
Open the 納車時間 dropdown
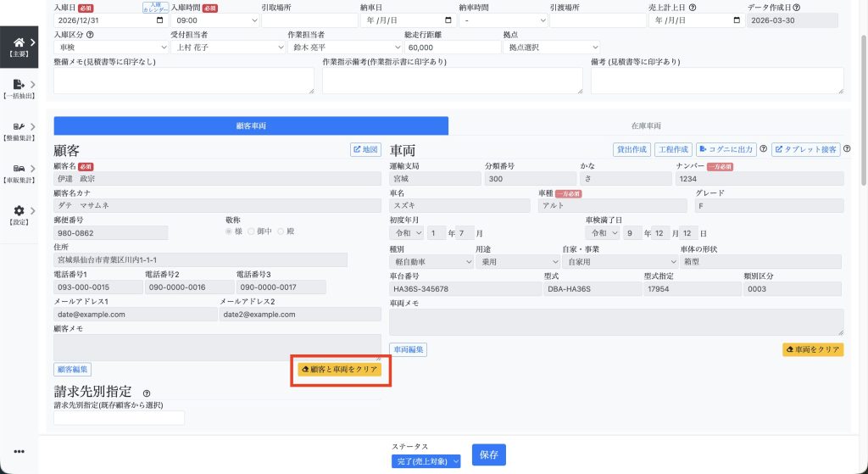[x=504, y=20]
